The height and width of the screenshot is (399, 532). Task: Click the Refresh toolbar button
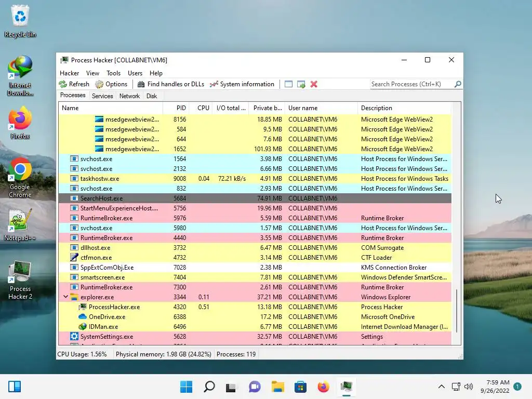click(x=74, y=84)
